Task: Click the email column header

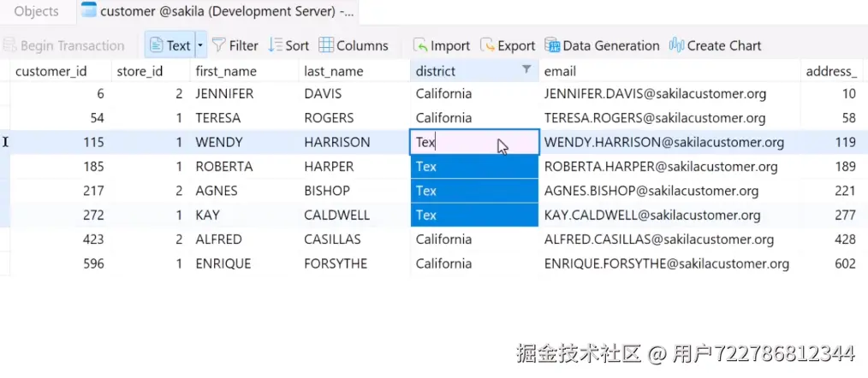Action: [561, 71]
